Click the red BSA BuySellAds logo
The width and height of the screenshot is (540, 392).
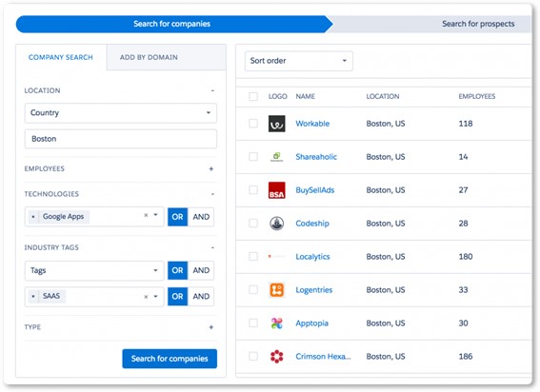pos(276,190)
